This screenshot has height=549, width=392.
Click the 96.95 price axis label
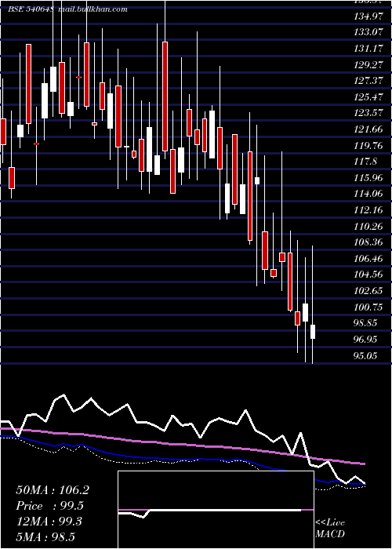pos(365,340)
